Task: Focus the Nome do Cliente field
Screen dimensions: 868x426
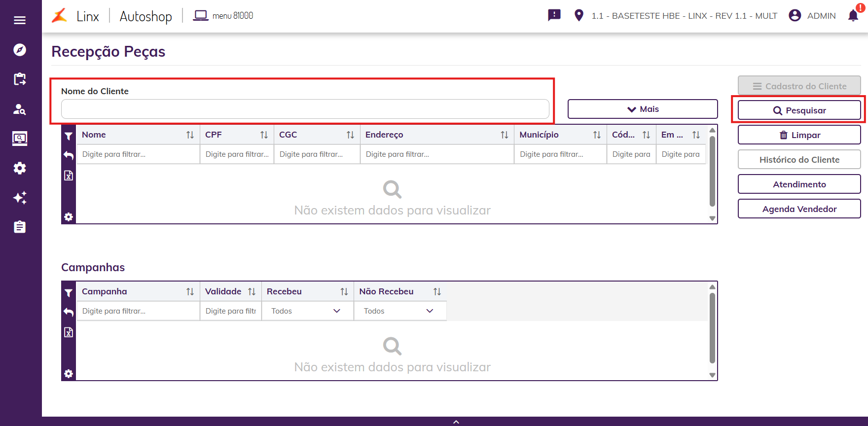Action: pyautogui.click(x=305, y=109)
